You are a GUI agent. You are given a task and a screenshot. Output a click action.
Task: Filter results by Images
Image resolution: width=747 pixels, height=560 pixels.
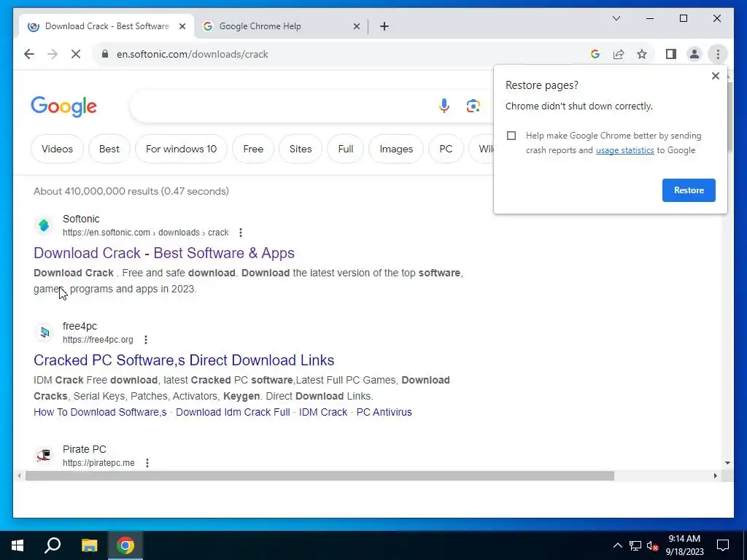coord(396,149)
